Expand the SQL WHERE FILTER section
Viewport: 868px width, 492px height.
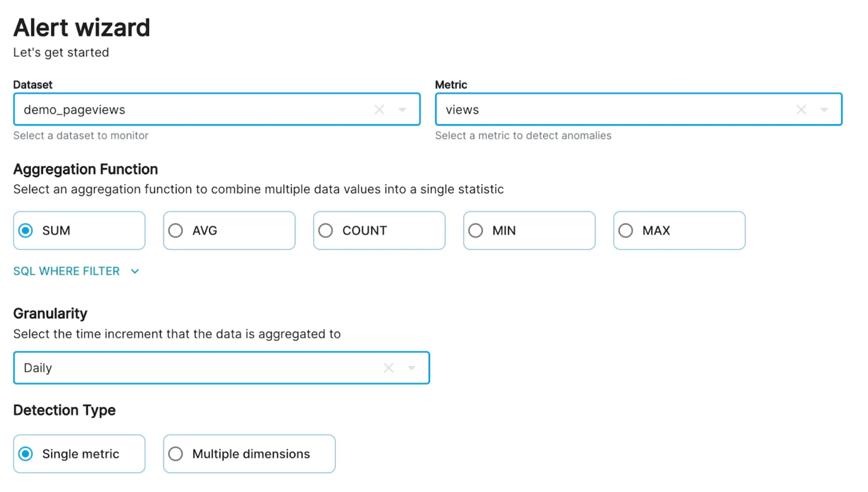coord(76,271)
